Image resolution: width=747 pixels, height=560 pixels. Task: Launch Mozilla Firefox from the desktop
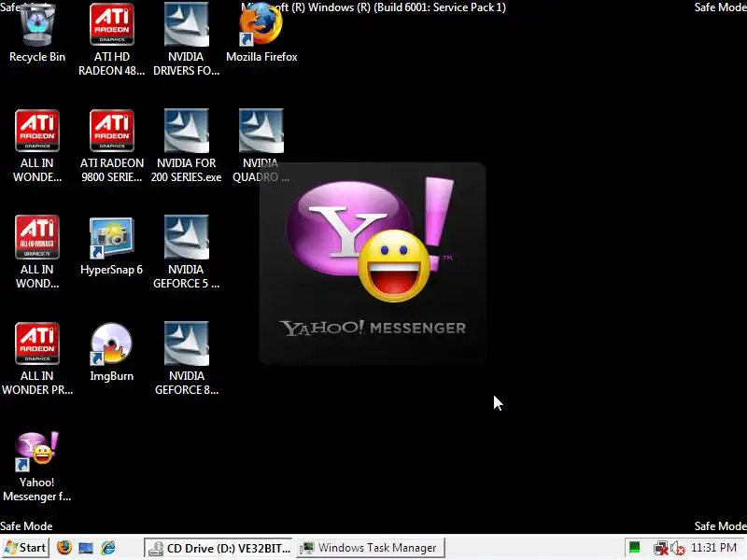(x=261, y=34)
